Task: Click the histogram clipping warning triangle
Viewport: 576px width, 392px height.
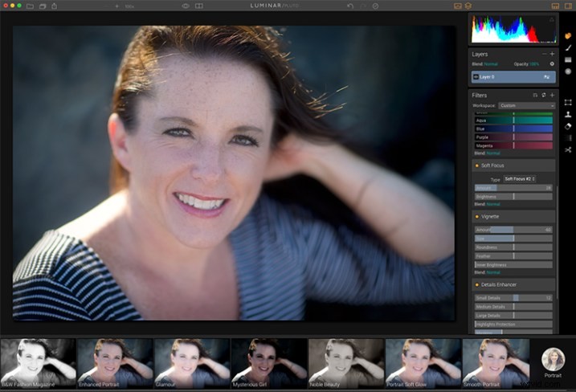Action: tap(552, 19)
